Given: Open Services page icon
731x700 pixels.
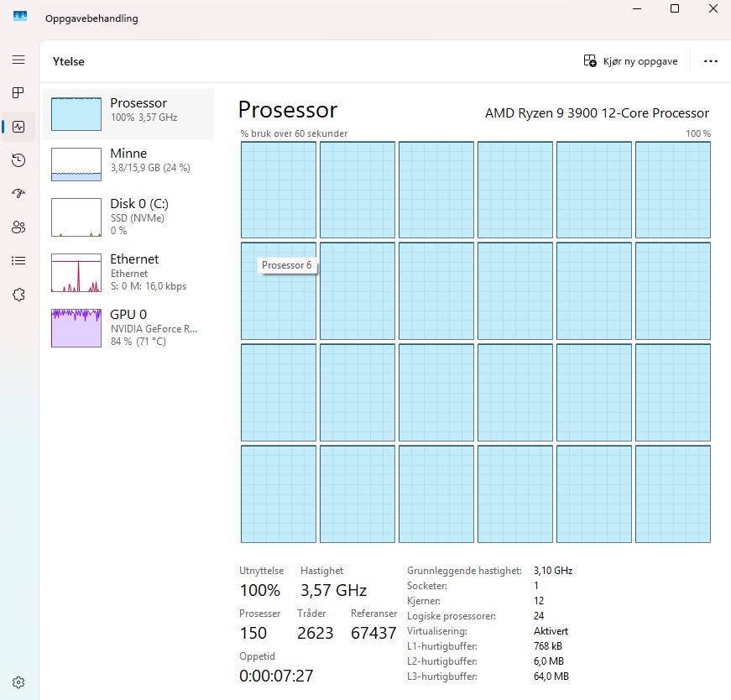Looking at the screenshot, I should pyautogui.click(x=18, y=295).
